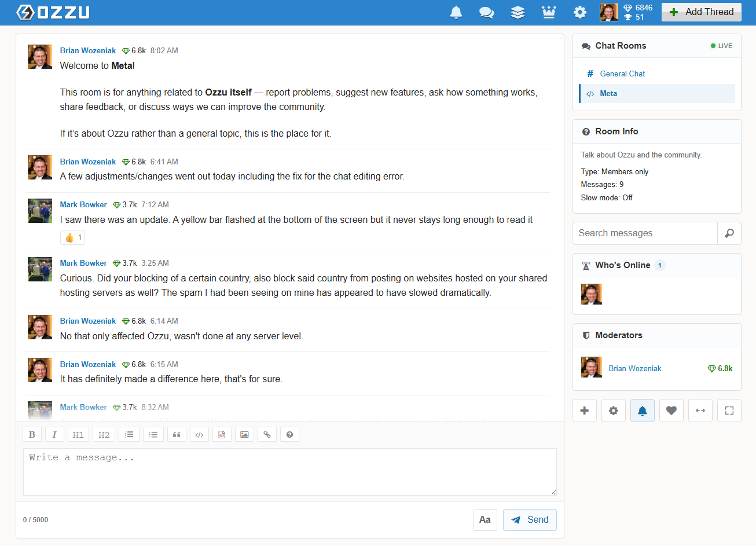
Task: Click the stacked layers icon in header
Action: point(518,12)
